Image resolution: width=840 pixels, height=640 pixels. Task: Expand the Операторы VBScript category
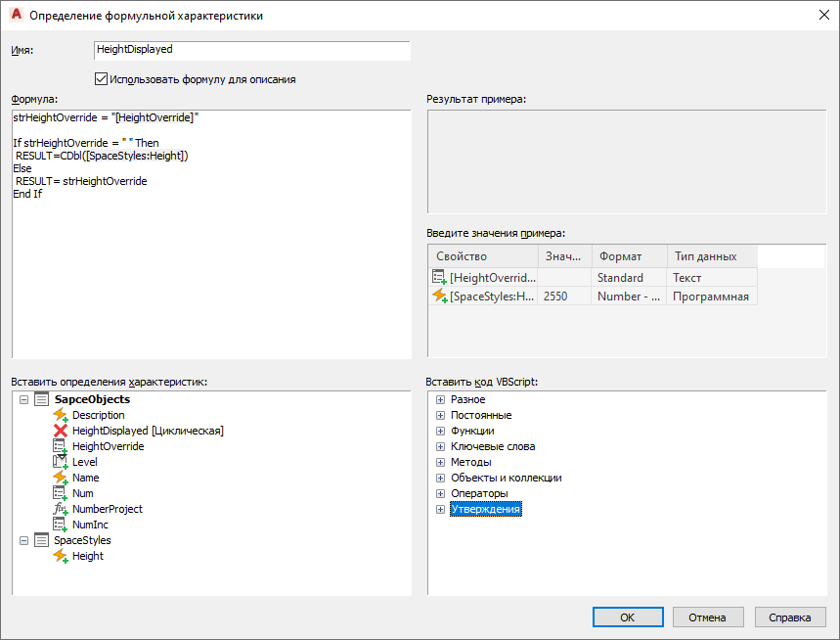coord(440,493)
